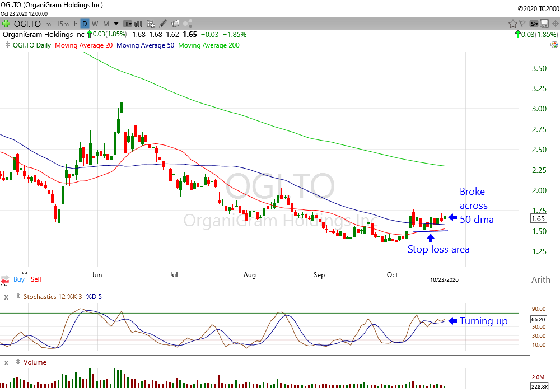
Task: Click the OrganiGram Holdings Inc company name
Action: tap(44, 34)
